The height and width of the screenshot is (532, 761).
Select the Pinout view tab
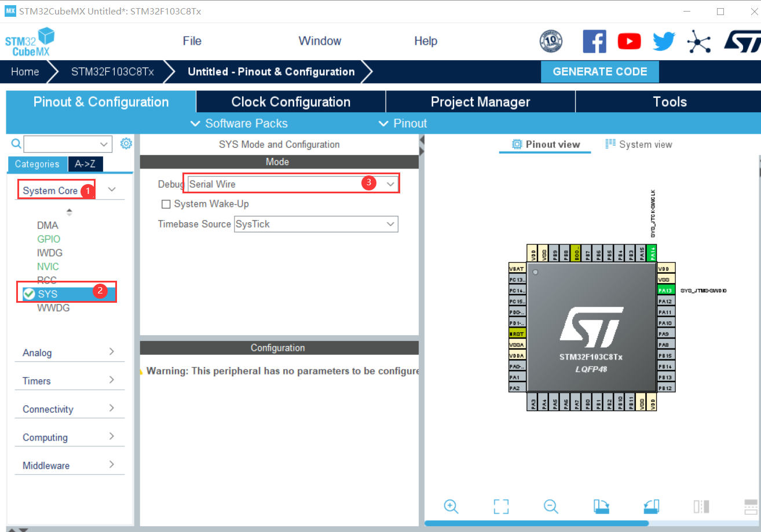click(546, 145)
